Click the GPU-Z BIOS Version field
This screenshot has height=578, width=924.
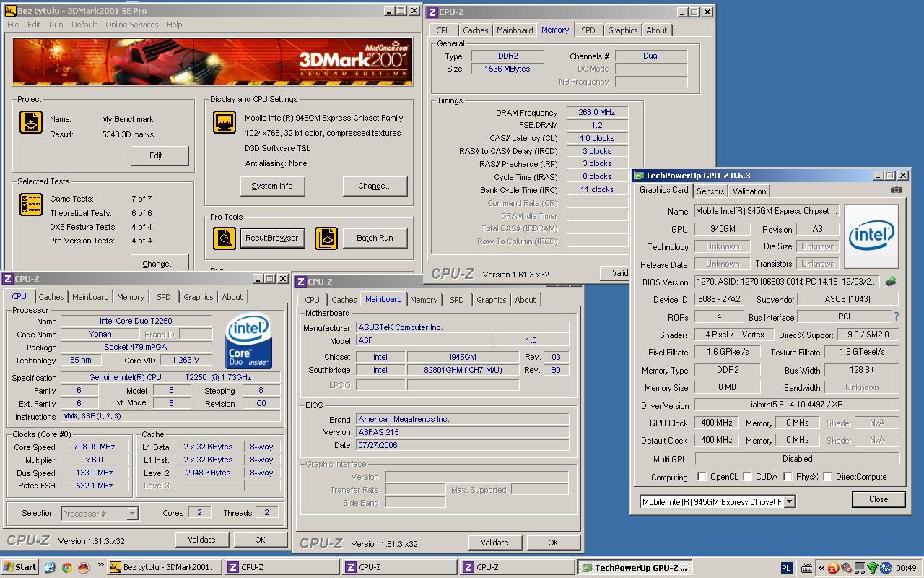click(787, 282)
